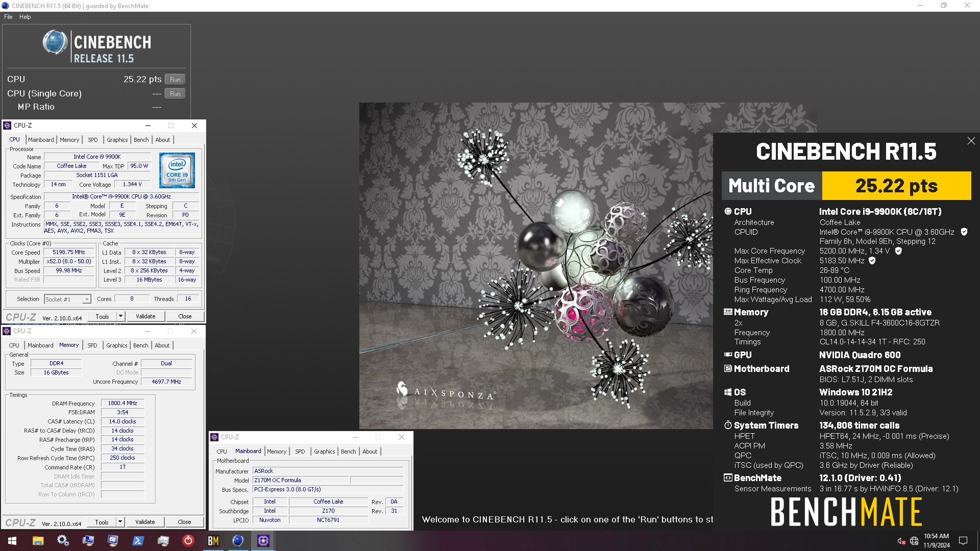The image size is (980, 551).
Task: Click verified shield icon next to CPUID line
Action: [964, 232]
